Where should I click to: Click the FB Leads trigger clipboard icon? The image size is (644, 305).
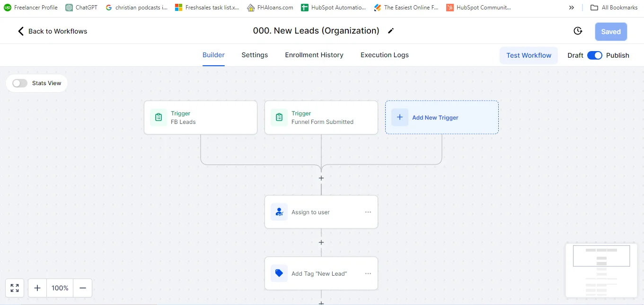[x=159, y=117]
